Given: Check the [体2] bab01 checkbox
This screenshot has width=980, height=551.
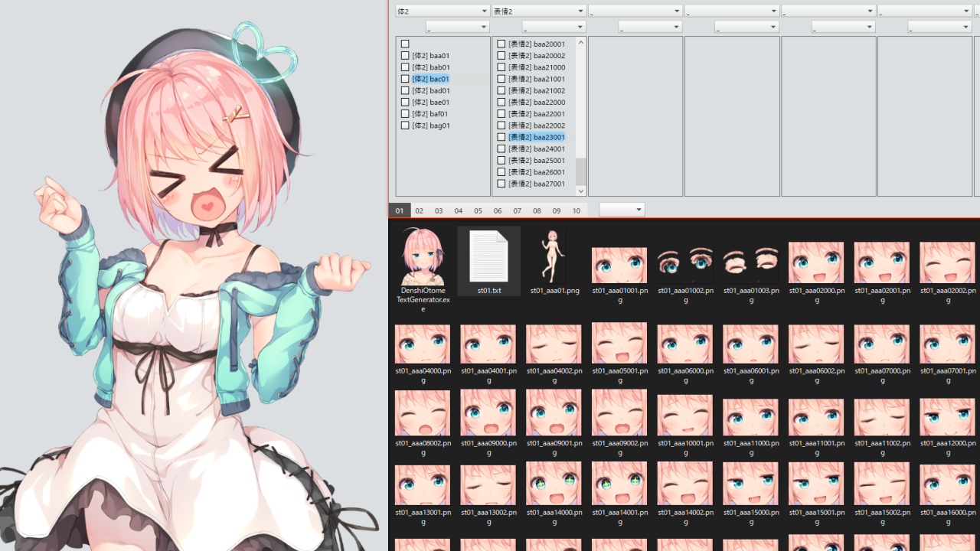Looking at the screenshot, I should tap(405, 67).
